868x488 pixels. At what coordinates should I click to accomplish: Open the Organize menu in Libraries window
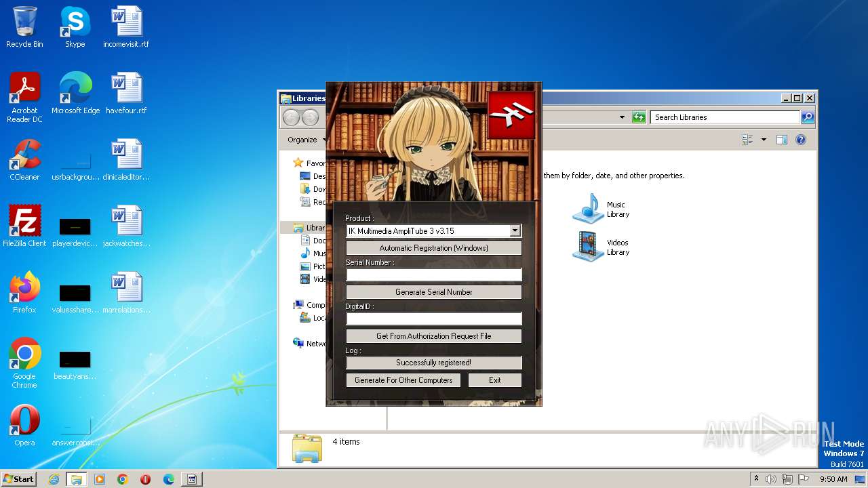pyautogui.click(x=306, y=140)
